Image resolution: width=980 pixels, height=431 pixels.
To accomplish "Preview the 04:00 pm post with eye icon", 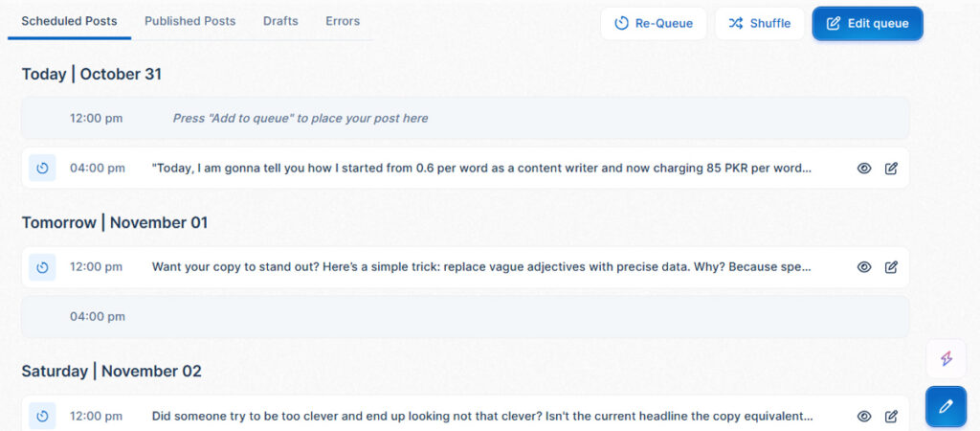I will [864, 169].
